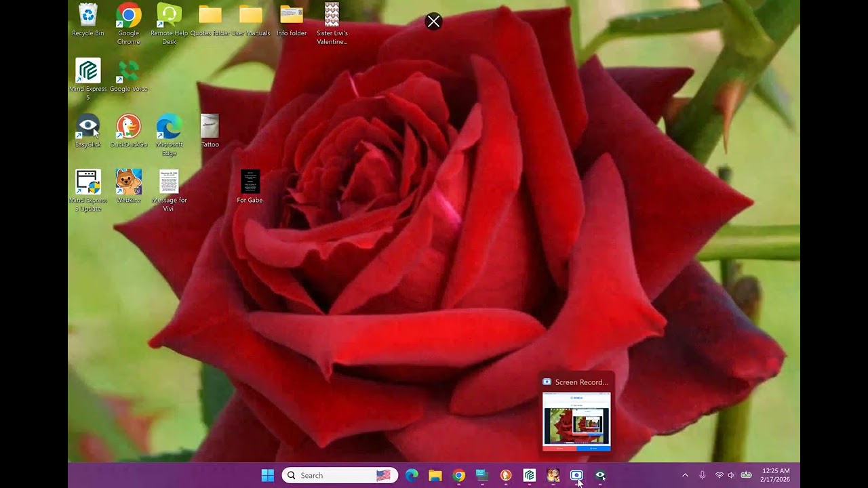Open the Windows Start menu
Viewport: 868px width, 488px height.
click(268, 475)
